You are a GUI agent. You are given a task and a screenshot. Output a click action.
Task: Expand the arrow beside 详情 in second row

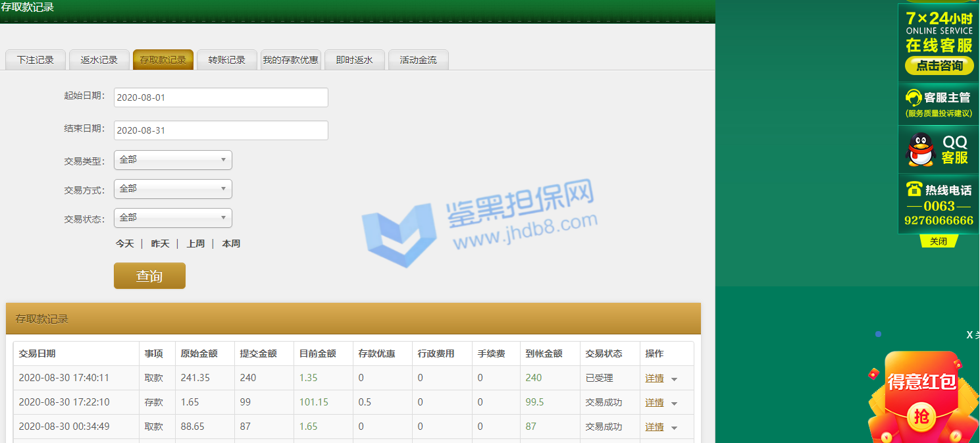click(674, 404)
